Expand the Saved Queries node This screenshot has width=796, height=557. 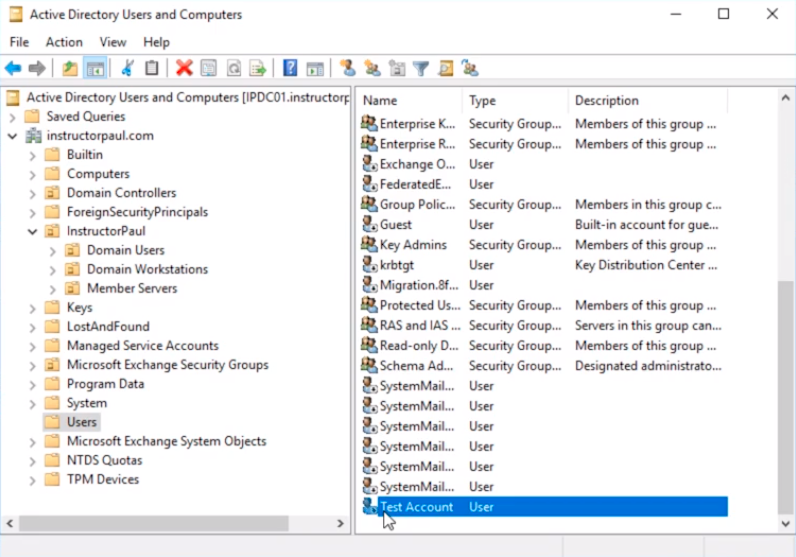pyautogui.click(x=12, y=117)
